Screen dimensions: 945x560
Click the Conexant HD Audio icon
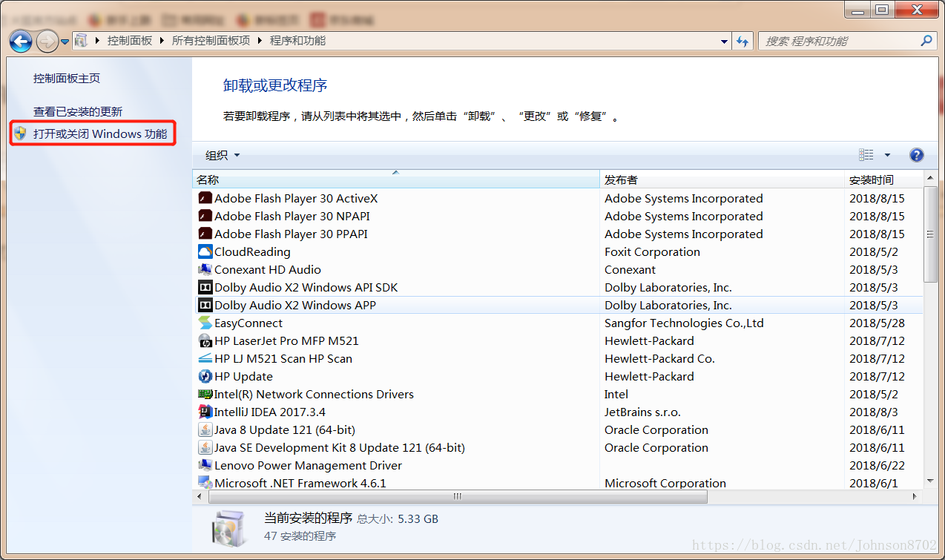click(205, 269)
